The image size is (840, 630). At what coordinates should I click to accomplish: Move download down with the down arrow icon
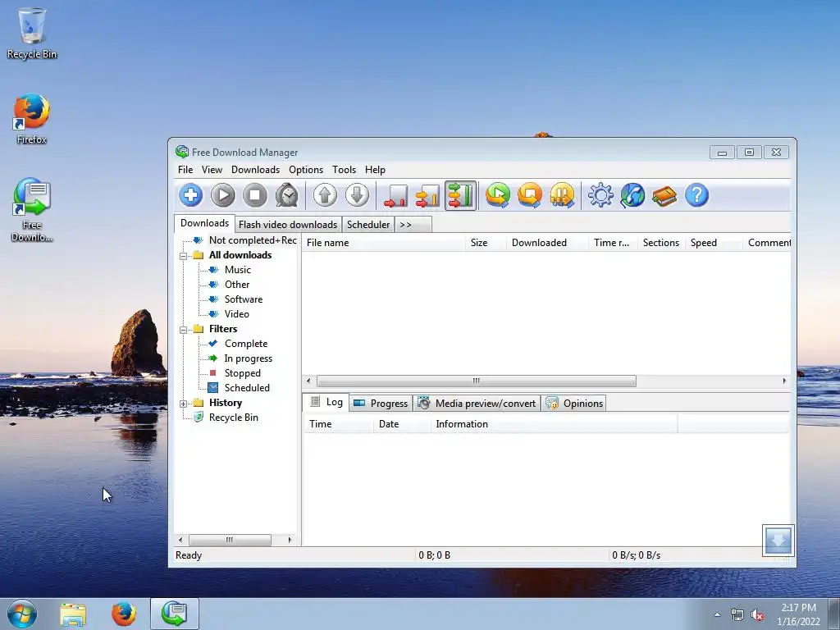[x=358, y=195]
